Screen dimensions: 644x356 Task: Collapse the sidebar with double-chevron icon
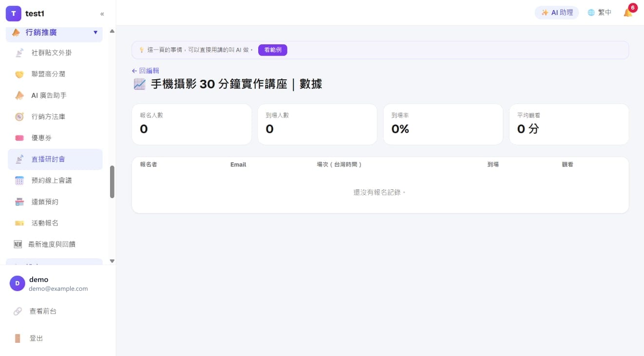(x=102, y=14)
